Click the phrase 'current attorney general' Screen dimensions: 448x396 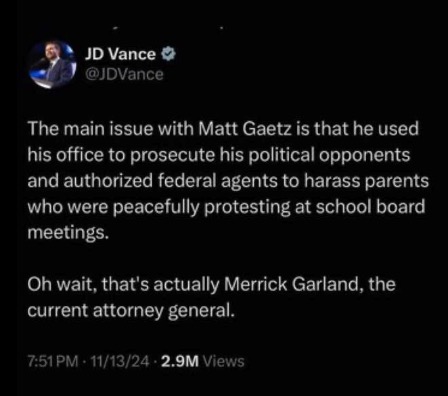[128, 311]
